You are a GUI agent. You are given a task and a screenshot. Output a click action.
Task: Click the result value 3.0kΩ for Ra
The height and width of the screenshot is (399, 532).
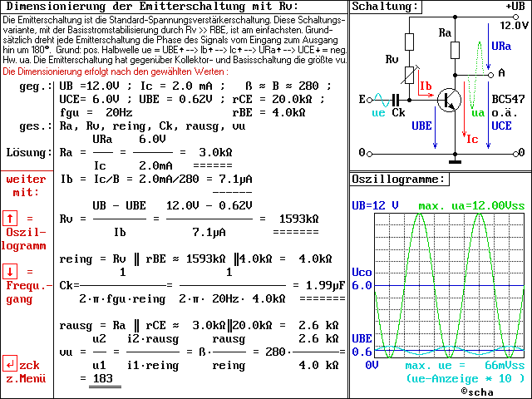215,152
